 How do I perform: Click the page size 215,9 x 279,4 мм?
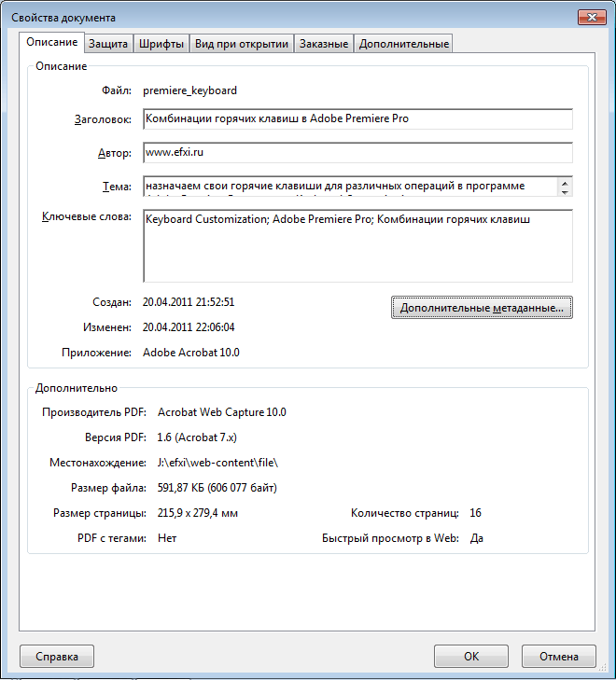pyautogui.click(x=197, y=513)
